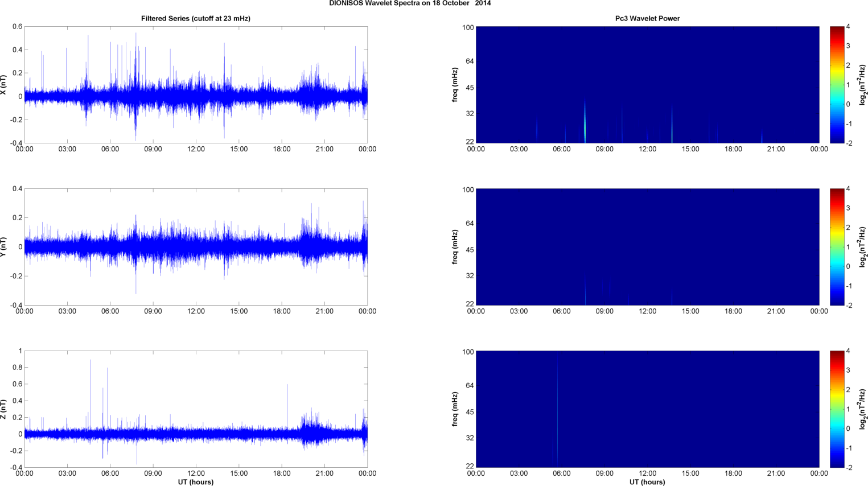Click the bottom wavelet plot's colorbar

[837, 409]
